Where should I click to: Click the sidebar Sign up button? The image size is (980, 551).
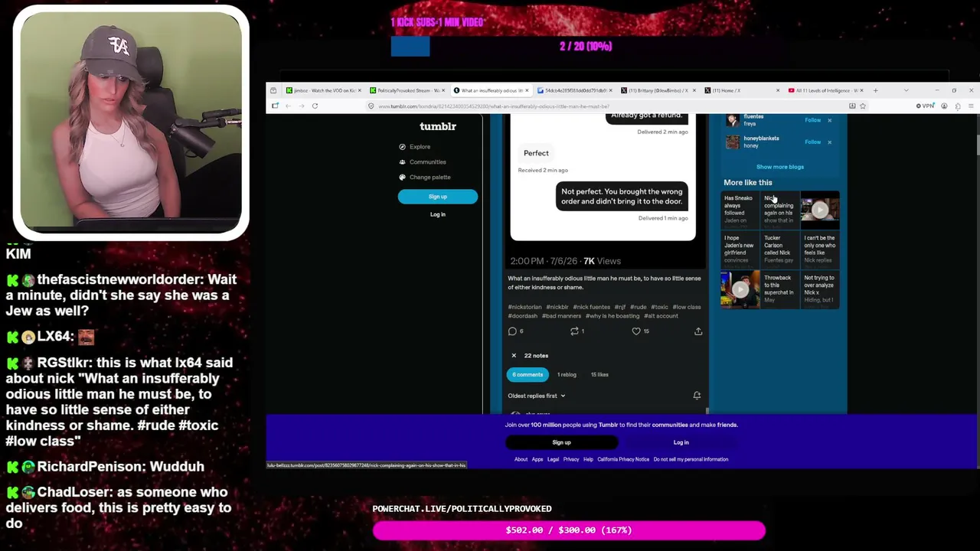tap(438, 197)
